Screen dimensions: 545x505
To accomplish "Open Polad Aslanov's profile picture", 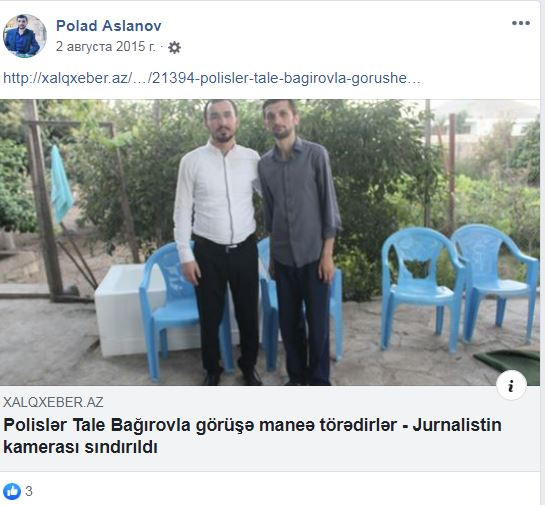I will (x=24, y=35).
